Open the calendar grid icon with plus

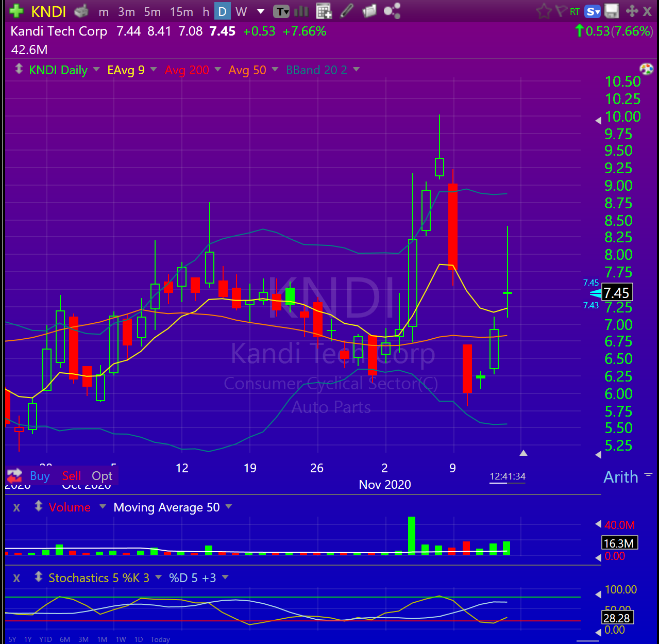324,11
